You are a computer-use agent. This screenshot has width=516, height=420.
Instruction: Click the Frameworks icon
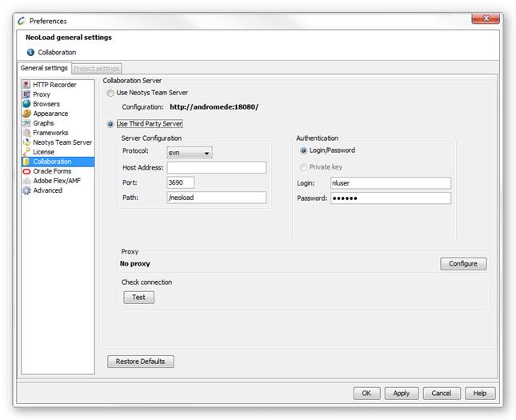26,133
